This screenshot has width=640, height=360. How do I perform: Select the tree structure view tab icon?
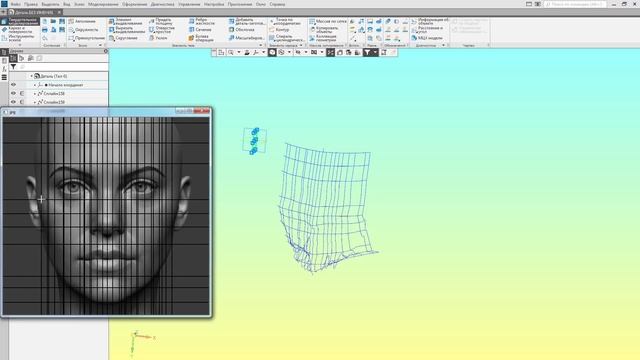point(13,58)
